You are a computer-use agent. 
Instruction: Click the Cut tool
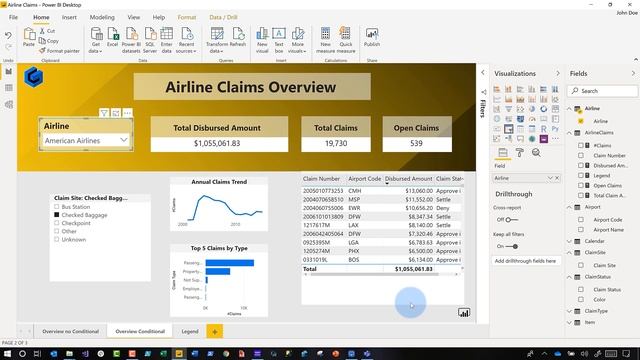coord(47,31)
